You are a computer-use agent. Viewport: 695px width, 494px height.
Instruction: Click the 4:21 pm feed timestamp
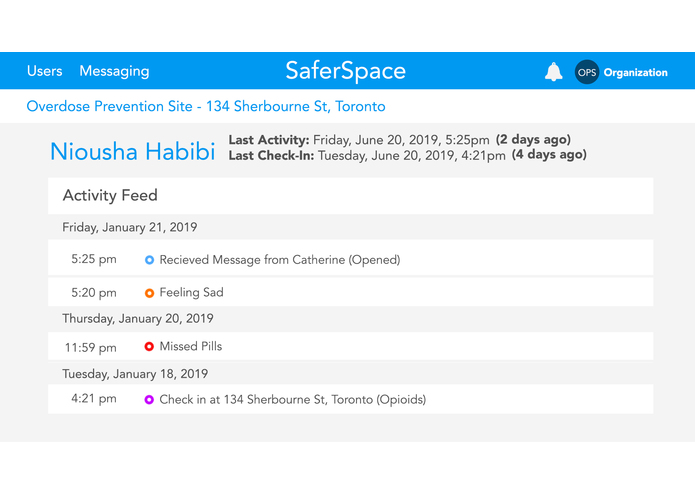[x=94, y=399]
